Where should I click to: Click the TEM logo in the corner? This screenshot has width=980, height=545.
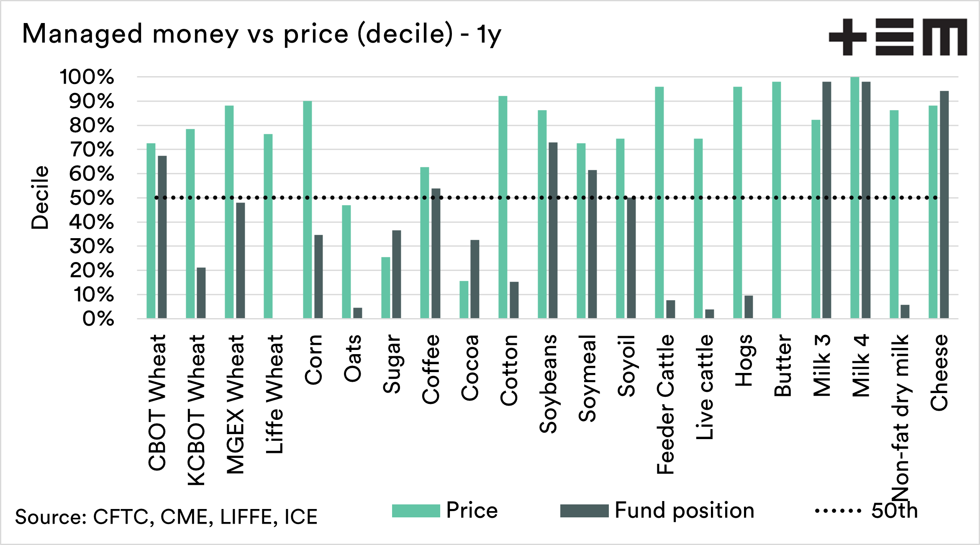(x=898, y=37)
